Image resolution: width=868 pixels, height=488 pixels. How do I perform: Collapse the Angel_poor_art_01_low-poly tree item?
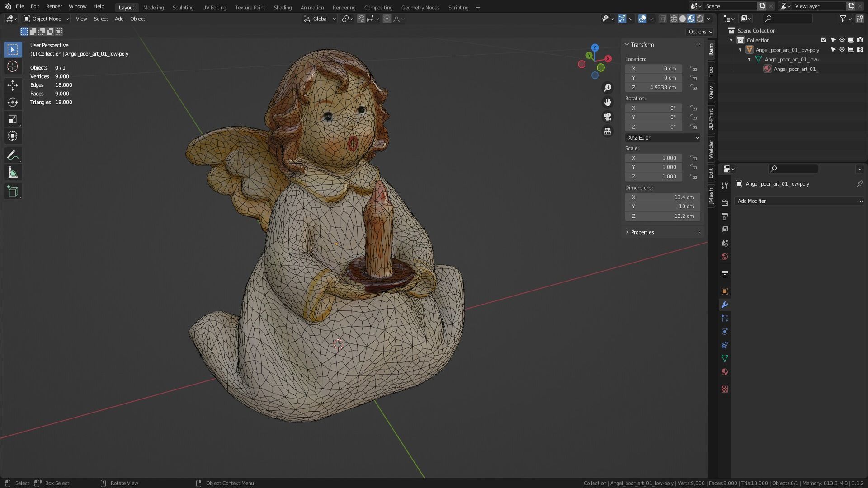click(x=740, y=50)
